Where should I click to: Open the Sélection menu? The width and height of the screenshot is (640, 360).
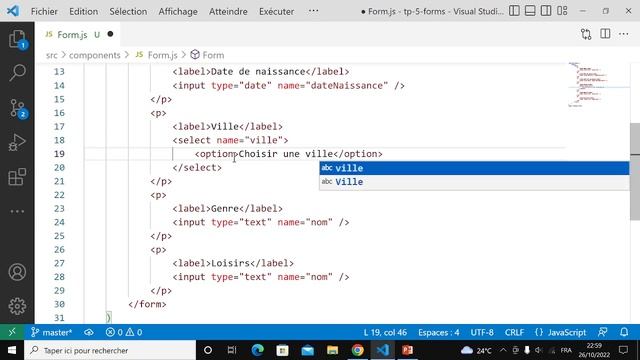[x=128, y=11]
